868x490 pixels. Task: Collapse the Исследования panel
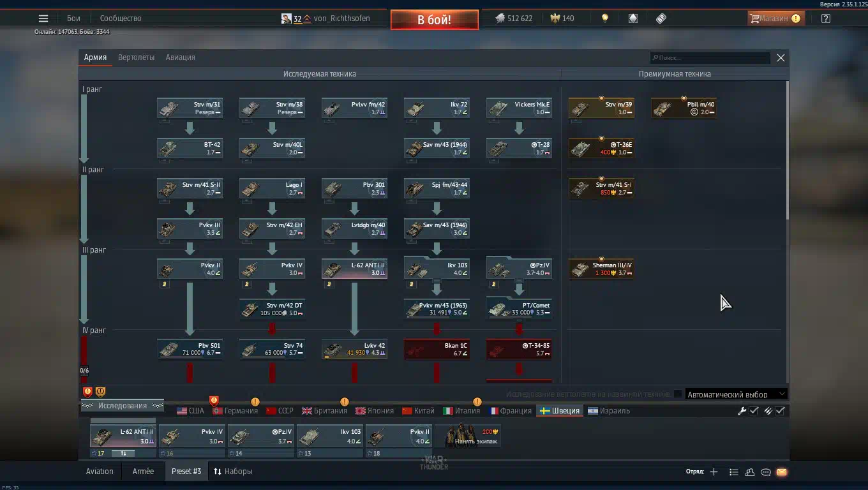click(x=123, y=406)
